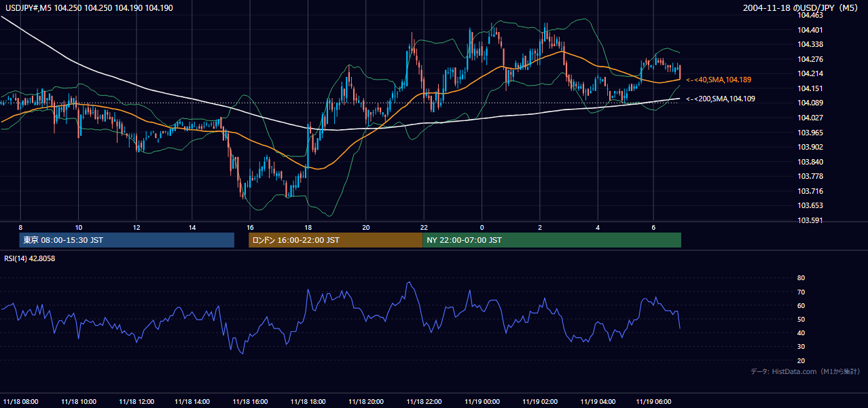Image resolution: width=868 pixels, height=408 pixels.
Task: Click the bottom time label 11/18 10:00
Action: tap(78, 401)
